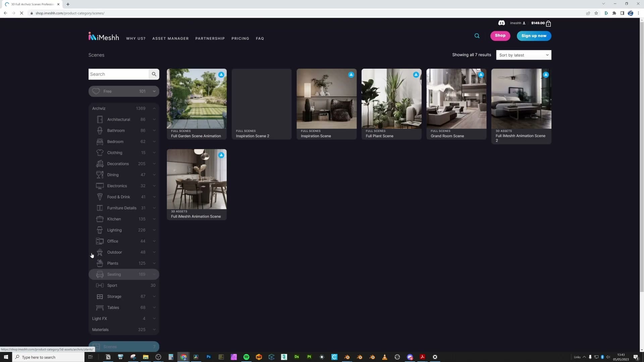Click the Storage drawer icon

100,296
